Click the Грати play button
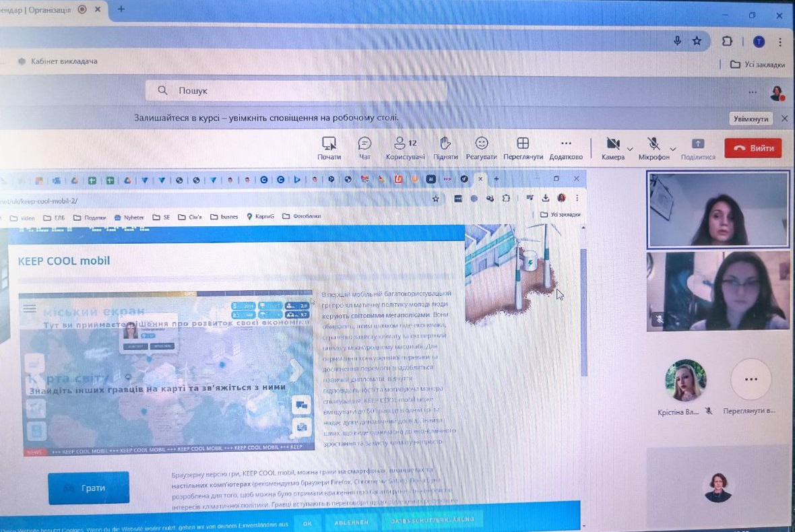Screen dimensions: 795x532 tap(89, 488)
